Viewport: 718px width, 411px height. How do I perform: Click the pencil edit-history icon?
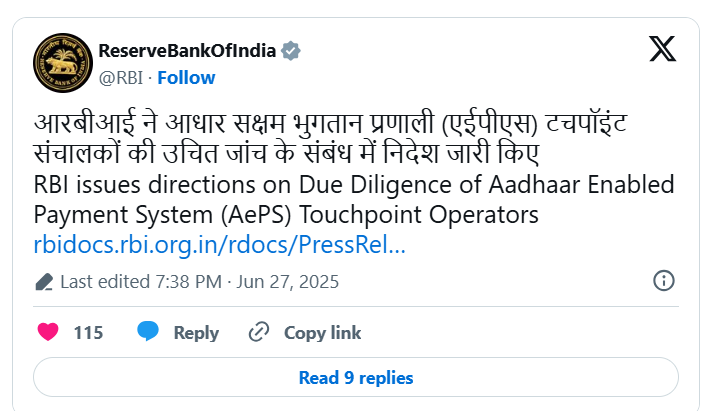(x=44, y=282)
